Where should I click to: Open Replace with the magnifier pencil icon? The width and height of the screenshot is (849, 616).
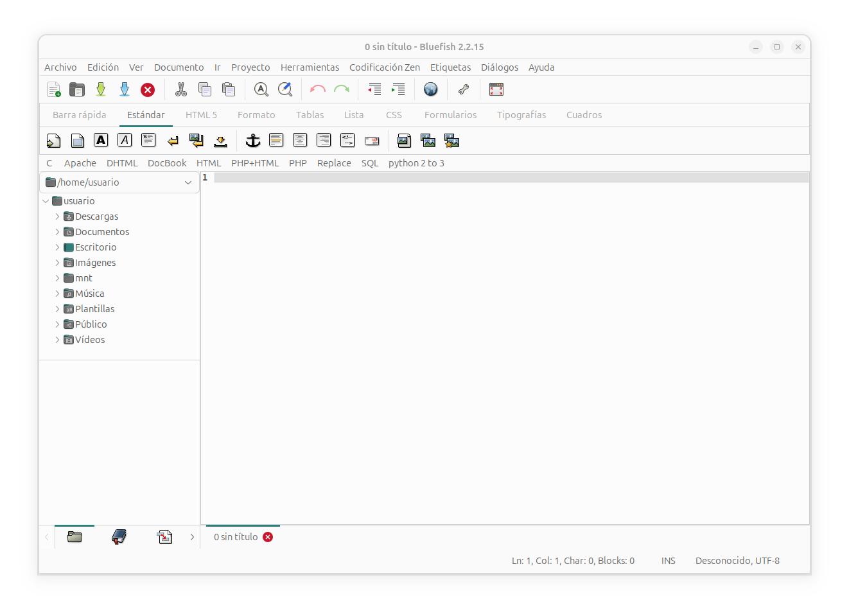pyautogui.click(x=285, y=90)
